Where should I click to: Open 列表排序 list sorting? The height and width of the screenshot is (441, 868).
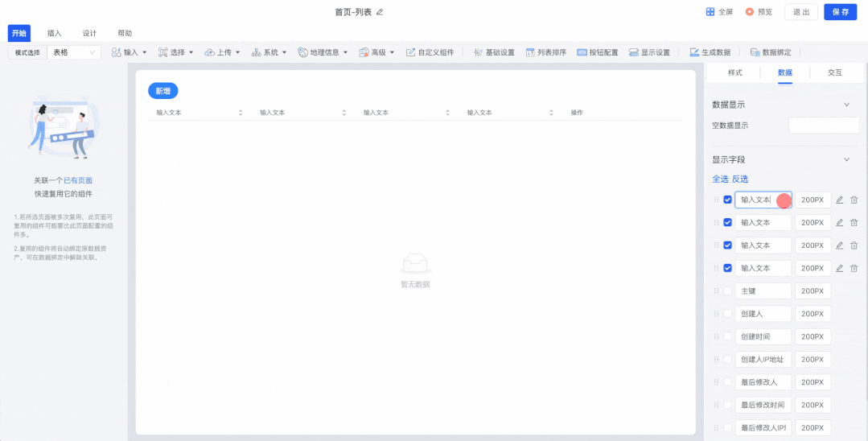[546, 52]
